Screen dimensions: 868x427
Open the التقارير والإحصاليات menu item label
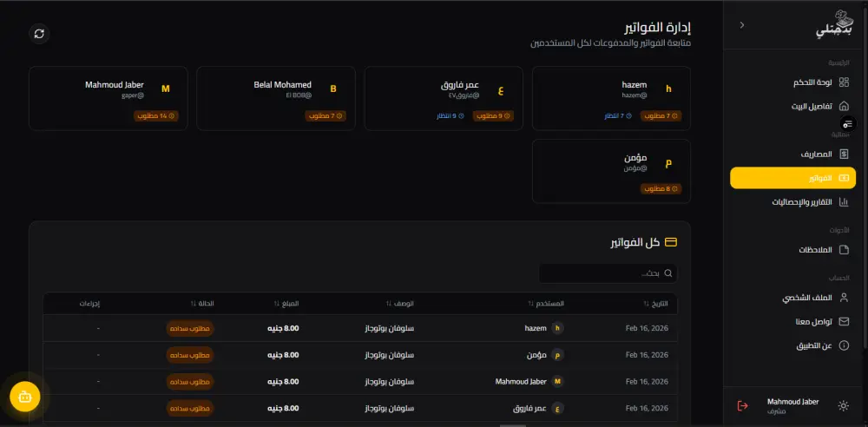[802, 202]
